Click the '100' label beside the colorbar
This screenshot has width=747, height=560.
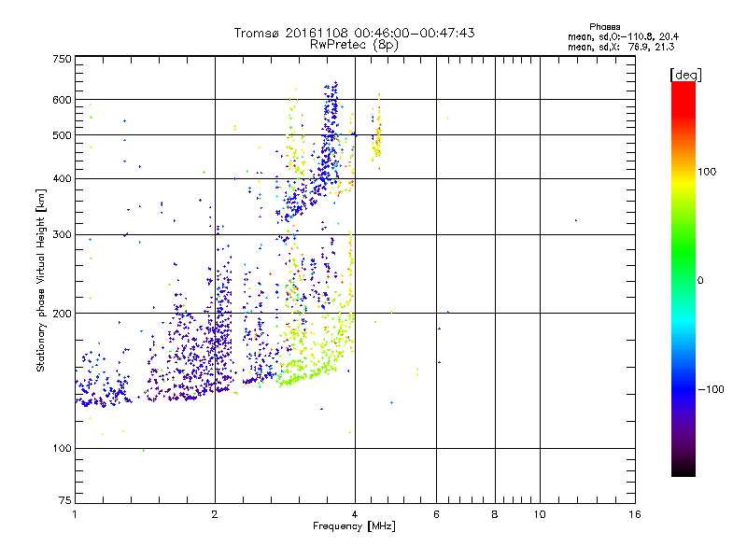(707, 172)
